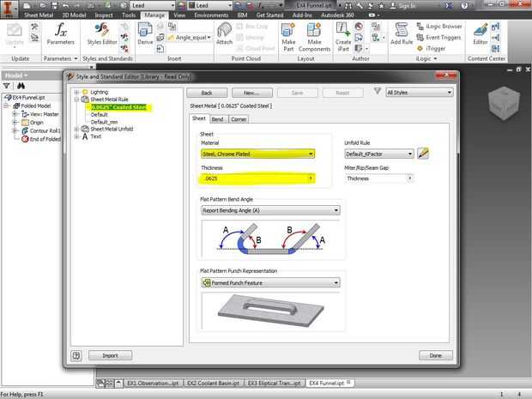Screen dimensions: 532x399
Task: Open the Tools ribbon tab
Action: pyautogui.click(x=129, y=15)
